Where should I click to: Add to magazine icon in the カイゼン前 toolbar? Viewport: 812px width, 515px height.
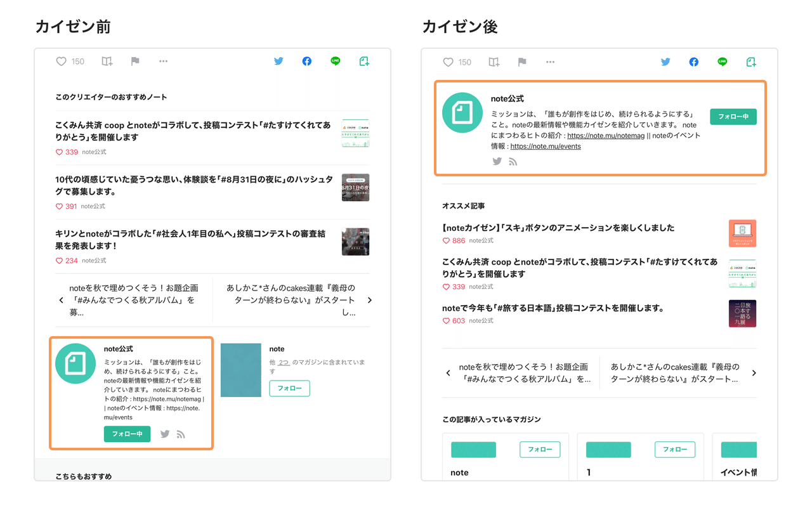click(107, 62)
